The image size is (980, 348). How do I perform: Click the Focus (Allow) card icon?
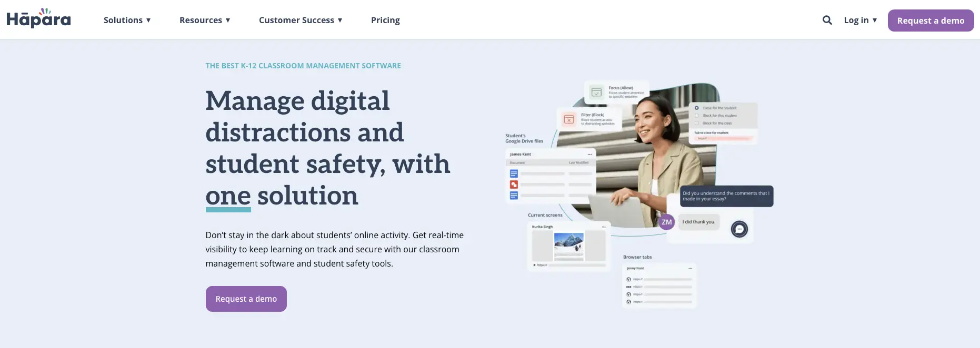coord(596,93)
